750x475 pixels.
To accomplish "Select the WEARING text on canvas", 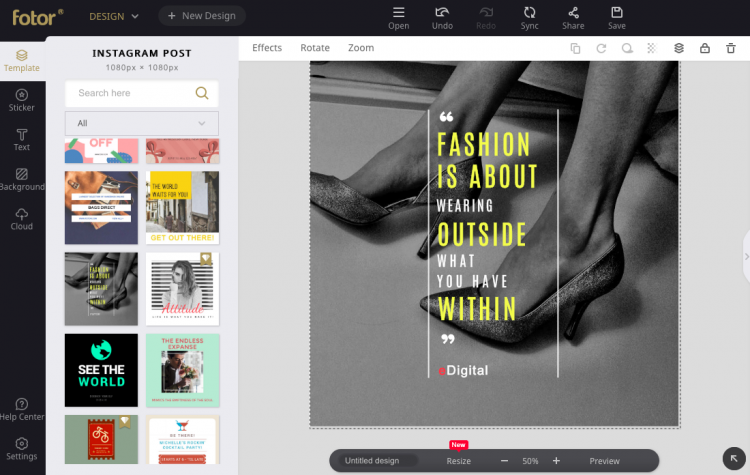I will tap(465, 206).
